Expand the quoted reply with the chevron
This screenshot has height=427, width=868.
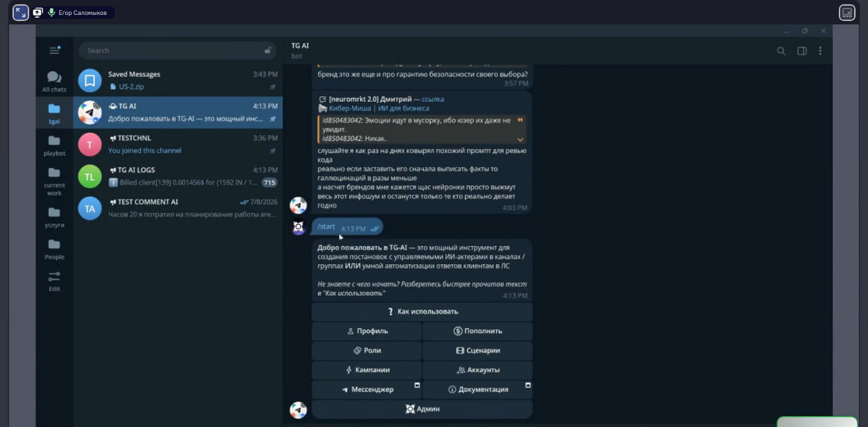point(520,139)
